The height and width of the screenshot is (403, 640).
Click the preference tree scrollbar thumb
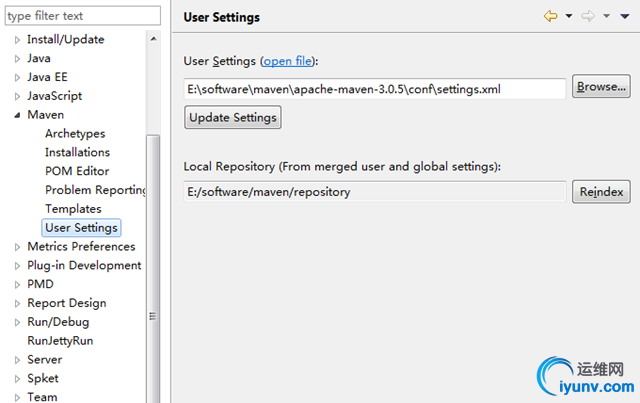pos(153,269)
